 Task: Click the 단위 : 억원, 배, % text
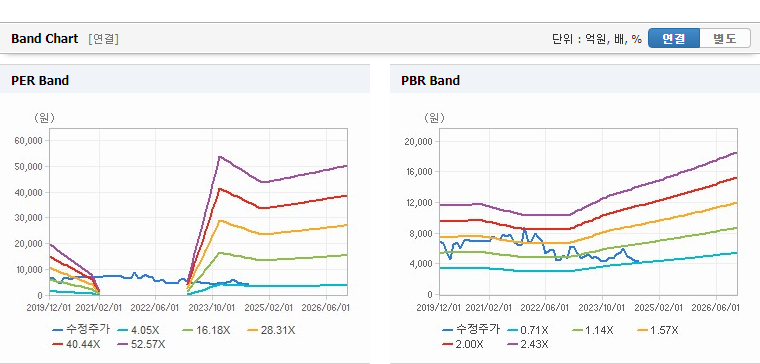(597, 39)
